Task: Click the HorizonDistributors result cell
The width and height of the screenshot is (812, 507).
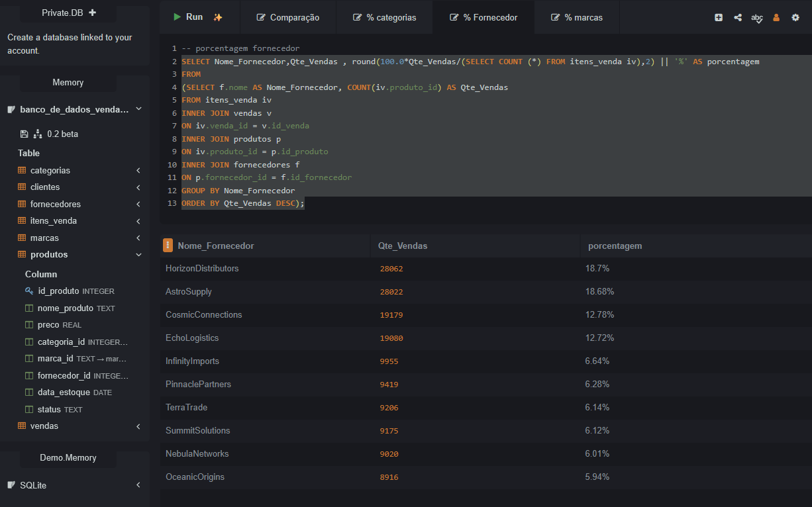Action: [x=202, y=269]
